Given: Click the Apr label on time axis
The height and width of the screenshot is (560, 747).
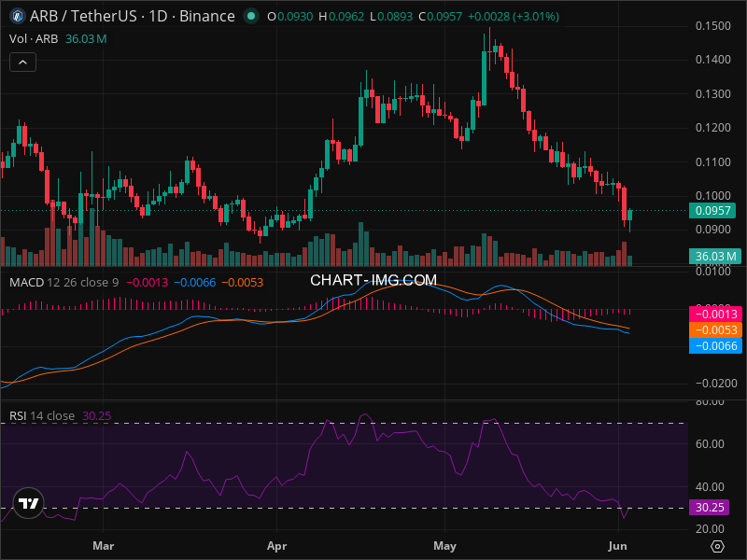Looking at the screenshot, I should pyautogui.click(x=276, y=546).
